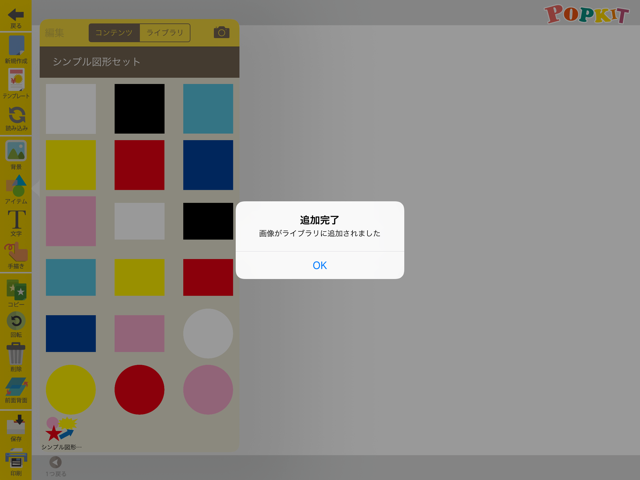Open the camera icon in panel header
The height and width of the screenshot is (480, 640).
point(221,33)
